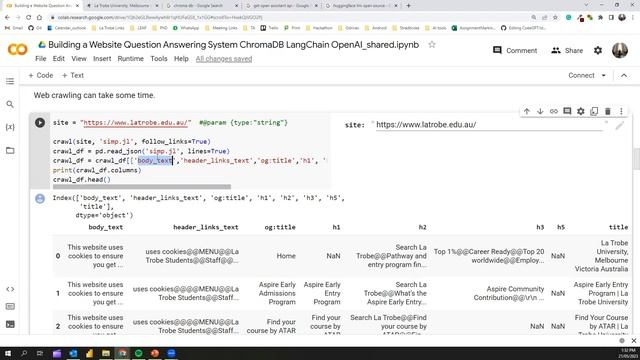
Task: Open the Windows Start menu
Action: [8, 353]
